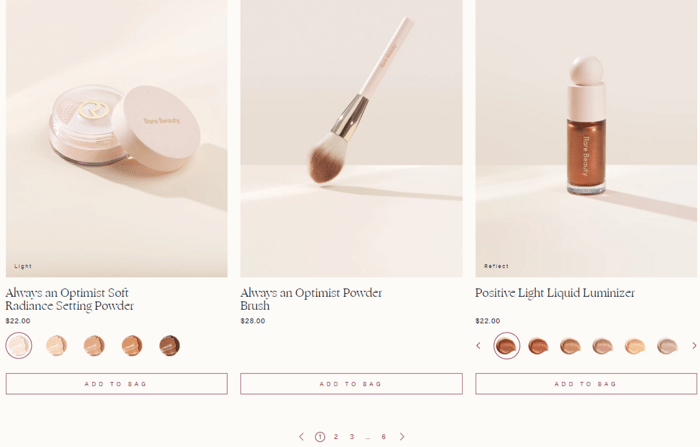Screen dimensions: 700x447
Task: Show more Liquid Luminizer shades arrow
Action: click(694, 345)
